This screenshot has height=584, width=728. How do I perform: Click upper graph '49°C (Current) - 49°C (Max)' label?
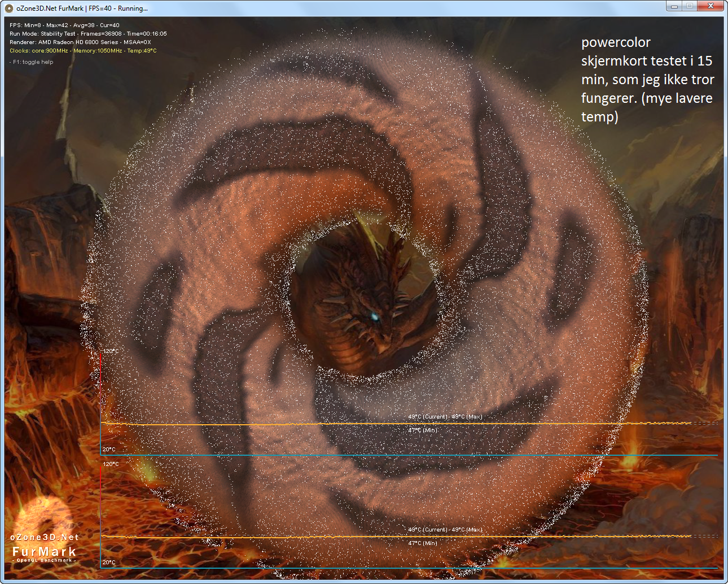(x=445, y=417)
